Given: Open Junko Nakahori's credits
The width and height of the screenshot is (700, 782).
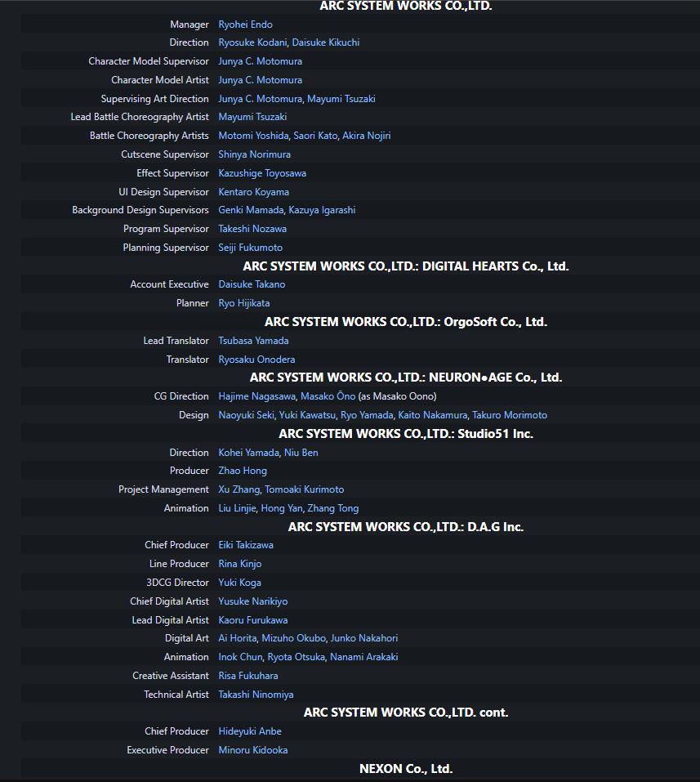Looking at the screenshot, I should (x=364, y=638).
